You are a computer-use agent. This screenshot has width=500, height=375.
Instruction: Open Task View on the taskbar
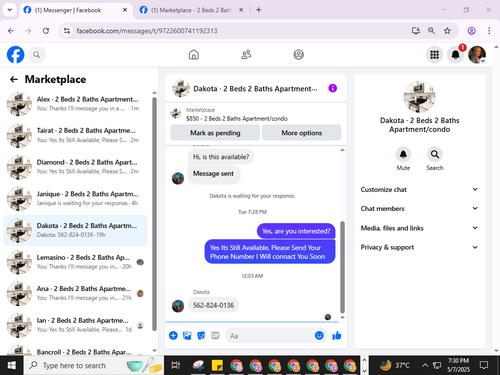tap(176, 365)
